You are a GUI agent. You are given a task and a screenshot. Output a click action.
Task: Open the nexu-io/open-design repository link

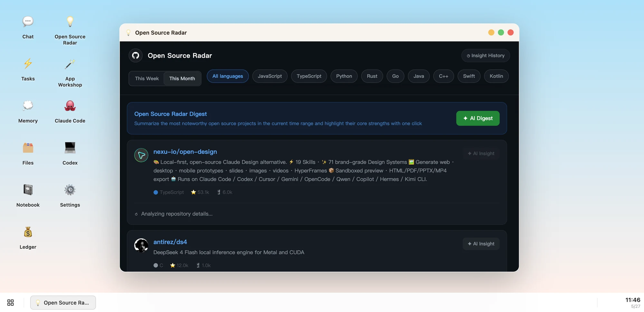185,151
